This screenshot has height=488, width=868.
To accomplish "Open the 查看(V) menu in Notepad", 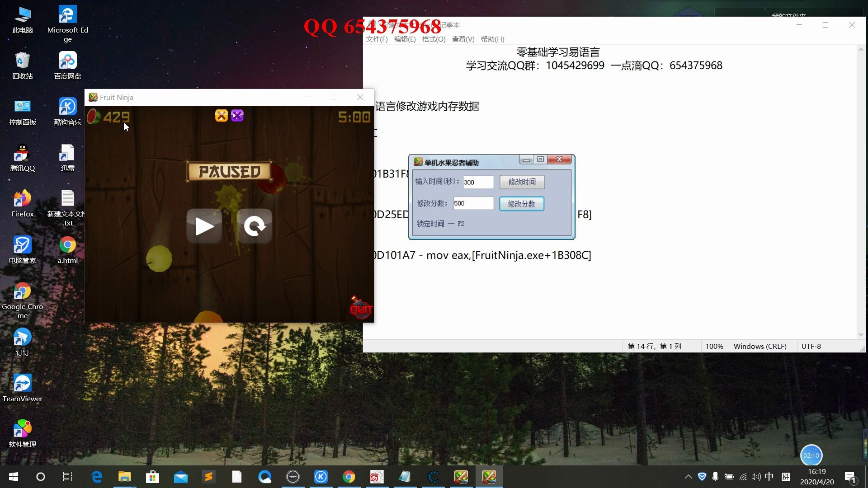I will (x=463, y=39).
